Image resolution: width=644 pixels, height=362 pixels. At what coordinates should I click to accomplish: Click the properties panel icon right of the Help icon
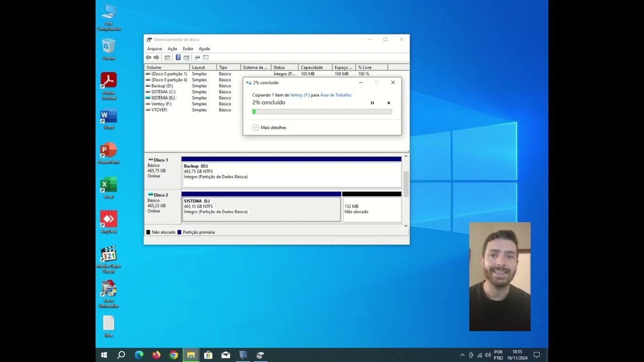click(186, 58)
